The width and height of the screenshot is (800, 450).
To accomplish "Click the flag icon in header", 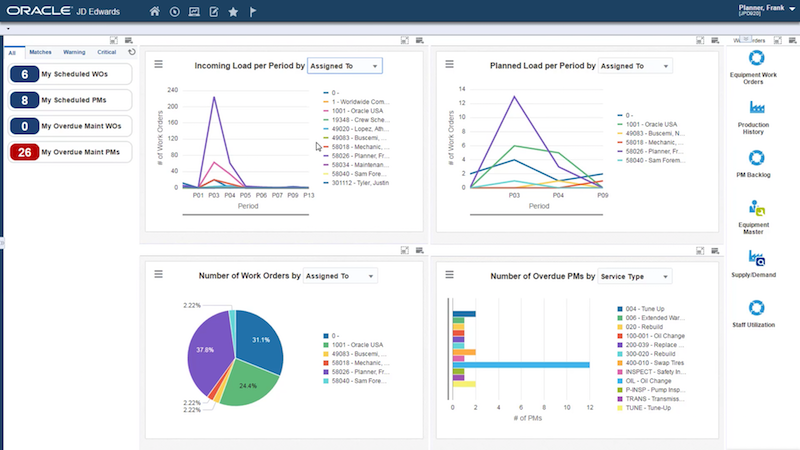I will (x=252, y=12).
